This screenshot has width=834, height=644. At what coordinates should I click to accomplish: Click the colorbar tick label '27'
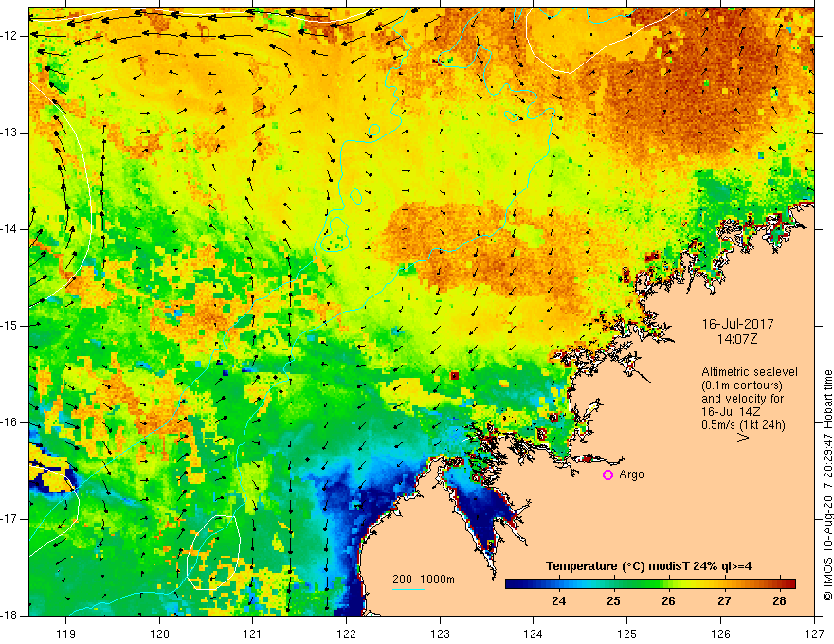point(724,601)
